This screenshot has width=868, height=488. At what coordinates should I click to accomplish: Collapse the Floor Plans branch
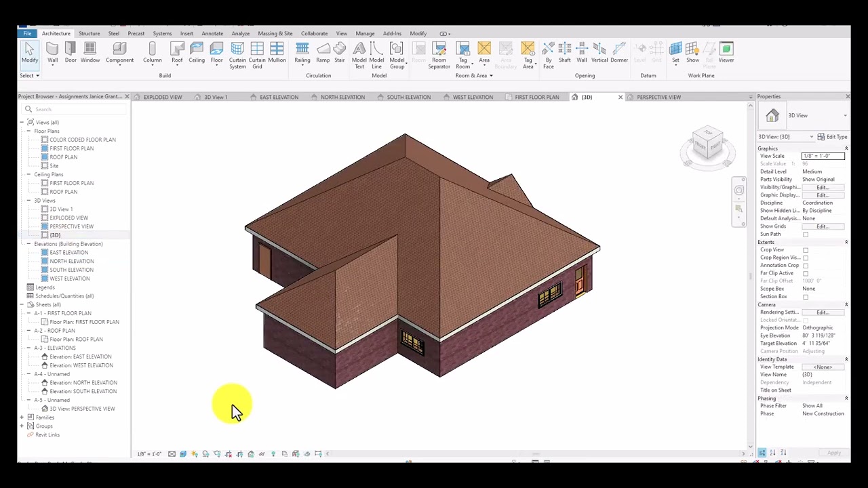tap(29, 131)
